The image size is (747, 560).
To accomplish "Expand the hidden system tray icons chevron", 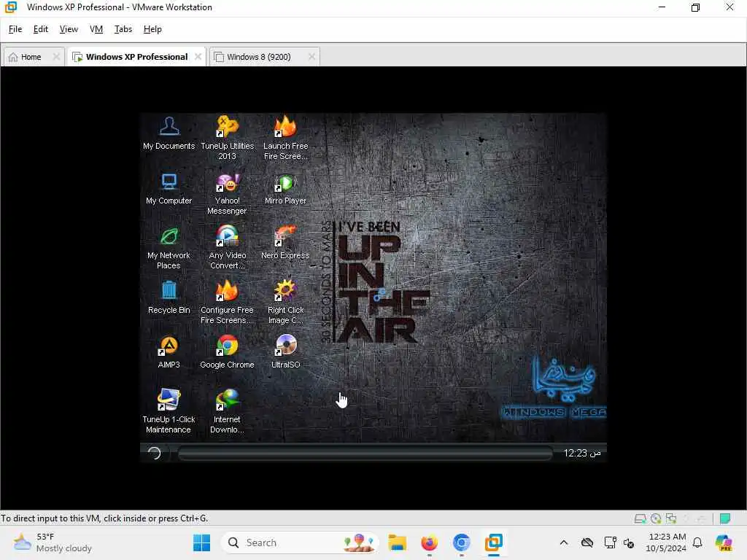I will (x=564, y=542).
